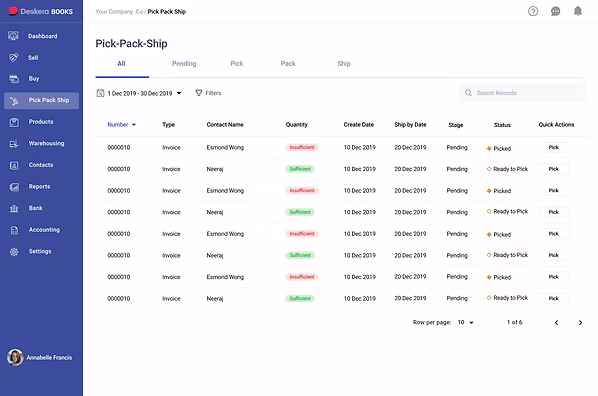Click the Pick Pack Ship trolley icon
Viewport: 598px width, 396px height.
pyautogui.click(x=14, y=101)
